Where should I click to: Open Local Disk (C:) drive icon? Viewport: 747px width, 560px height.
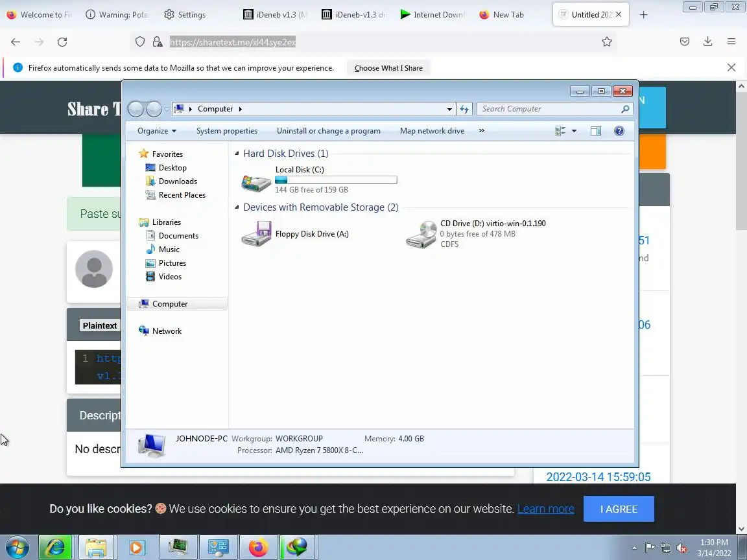coord(256,181)
